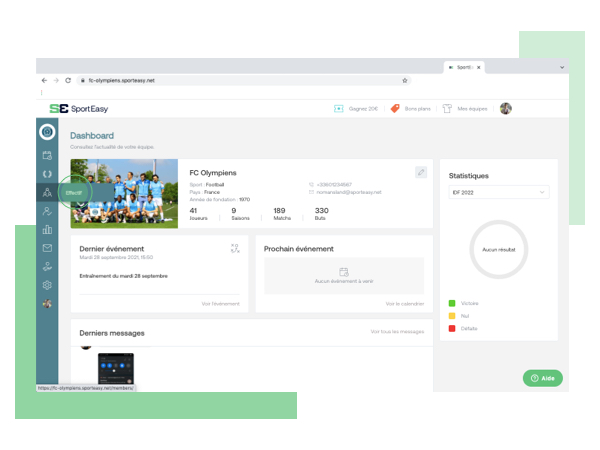Open the IDF 2022 season dropdown
Viewport: 600px width, 450px height.
[499, 192]
